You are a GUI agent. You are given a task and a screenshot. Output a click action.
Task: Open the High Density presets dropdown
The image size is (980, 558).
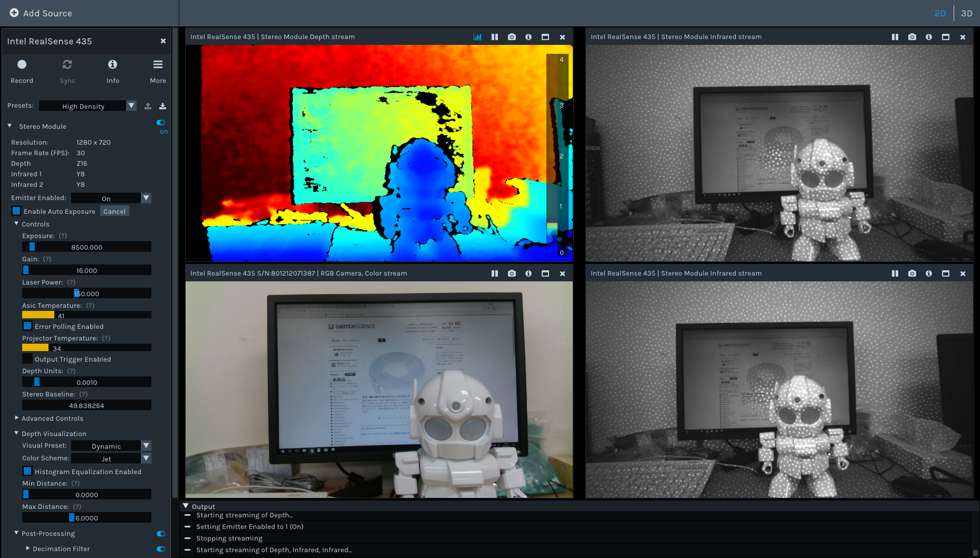(x=131, y=106)
